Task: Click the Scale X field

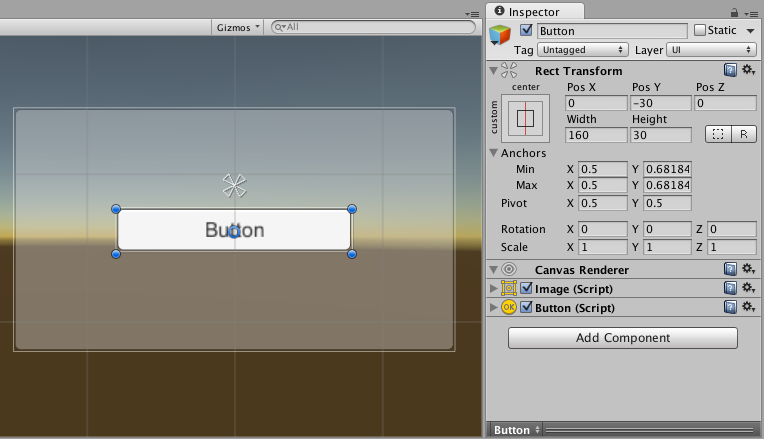Action: 602,247
